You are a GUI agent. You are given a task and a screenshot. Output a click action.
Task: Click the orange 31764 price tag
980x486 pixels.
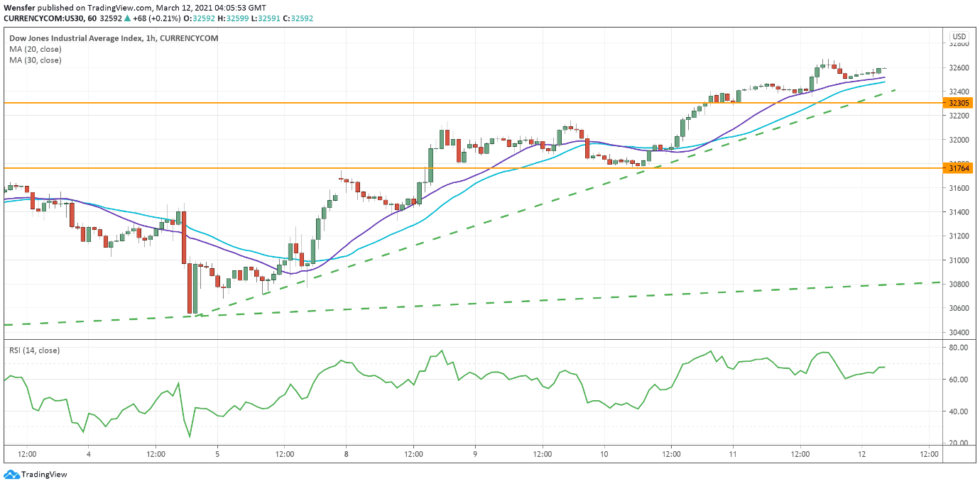[959, 167]
